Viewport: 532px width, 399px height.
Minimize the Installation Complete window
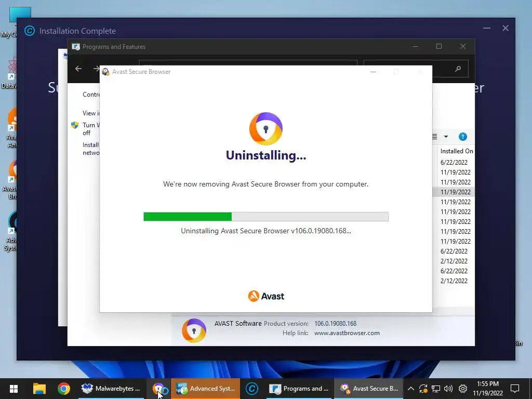point(487,28)
